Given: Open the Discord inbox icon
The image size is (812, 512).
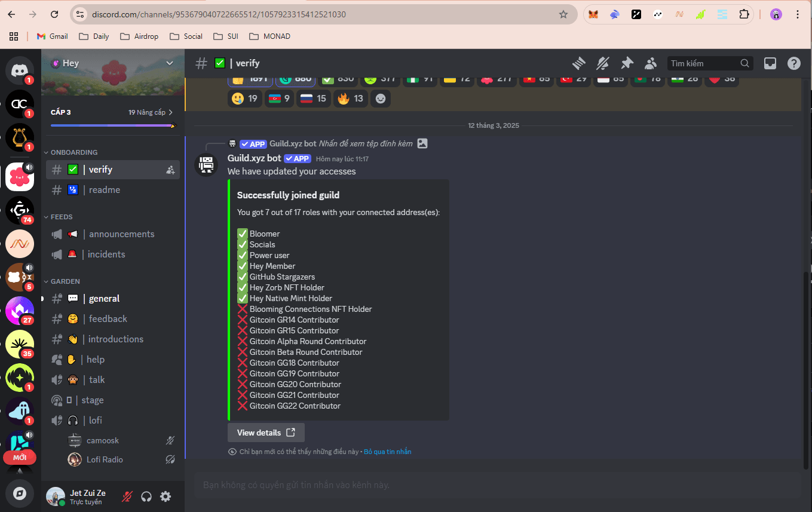Looking at the screenshot, I should coord(770,63).
